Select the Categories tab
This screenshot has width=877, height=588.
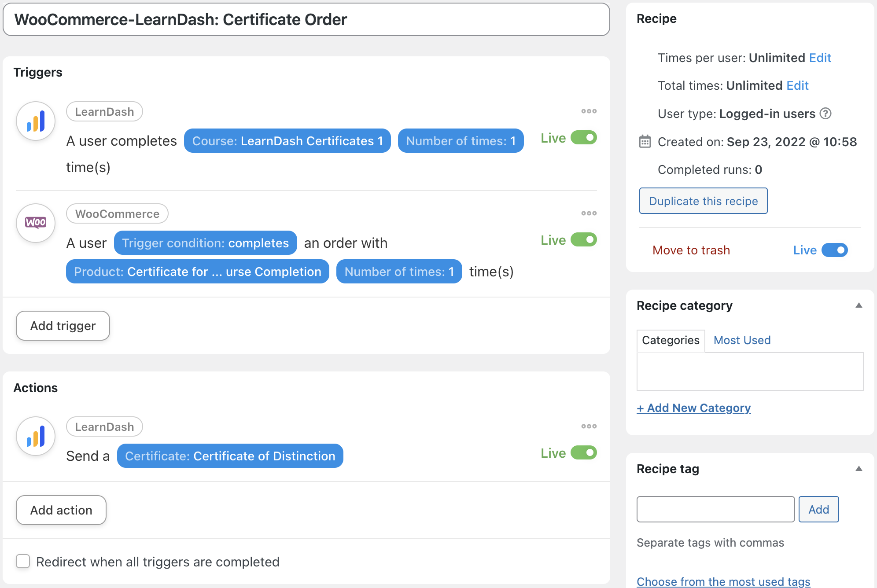671,340
